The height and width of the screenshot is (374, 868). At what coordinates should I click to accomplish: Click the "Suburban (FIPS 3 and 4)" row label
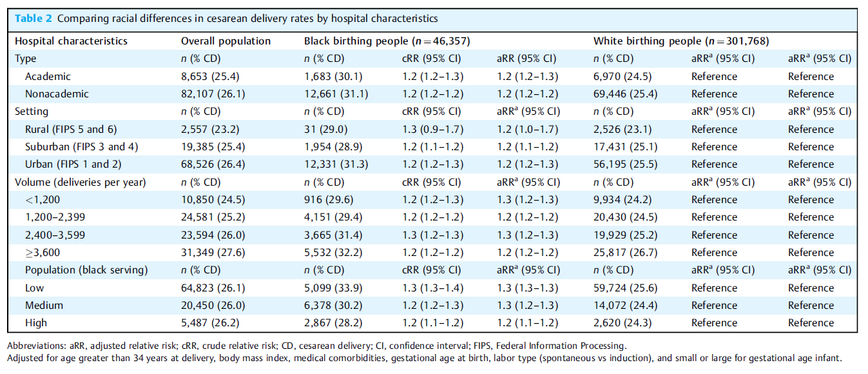pos(81,146)
